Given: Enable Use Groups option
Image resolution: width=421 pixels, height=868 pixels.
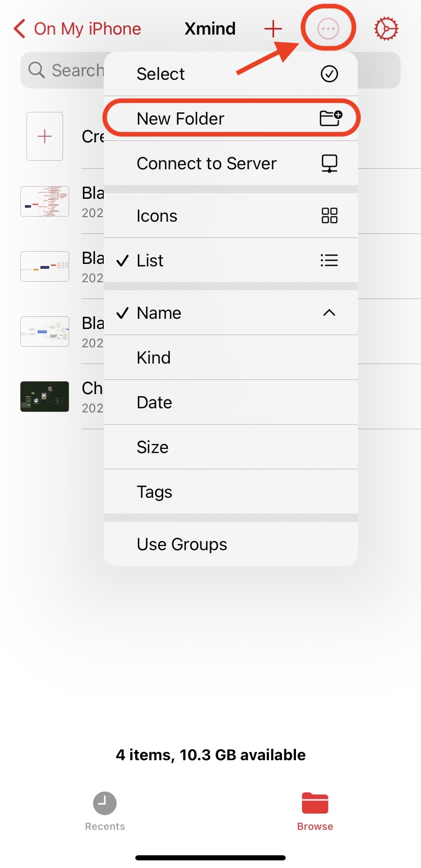Looking at the screenshot, I should point(231,544).
